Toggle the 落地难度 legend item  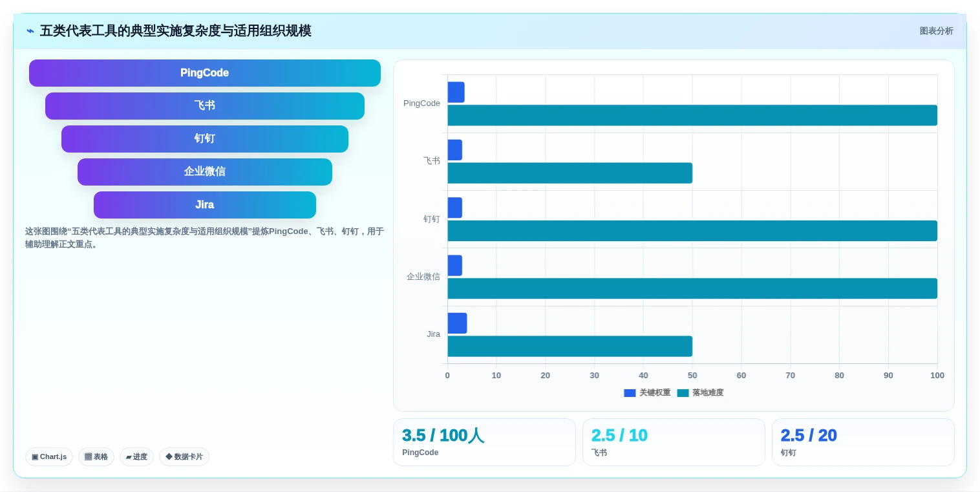pyautogui.click(x=700, y=392)
